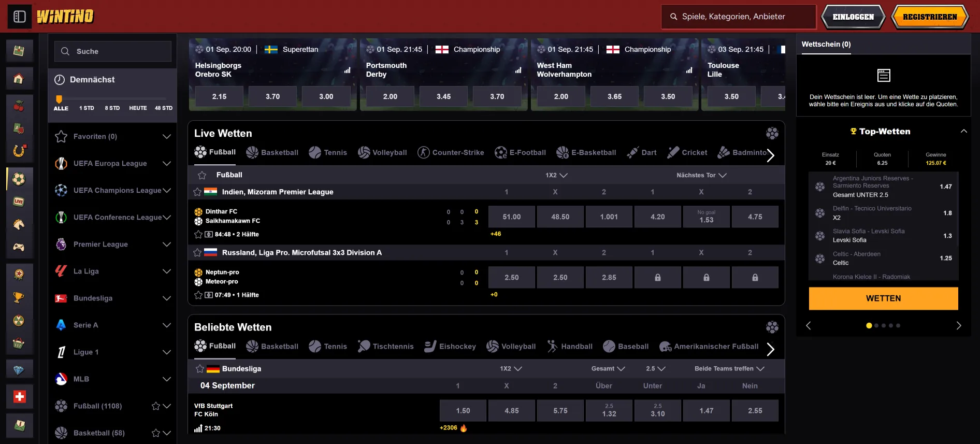Open the live betting icon in sidebar

pos(19,202)
